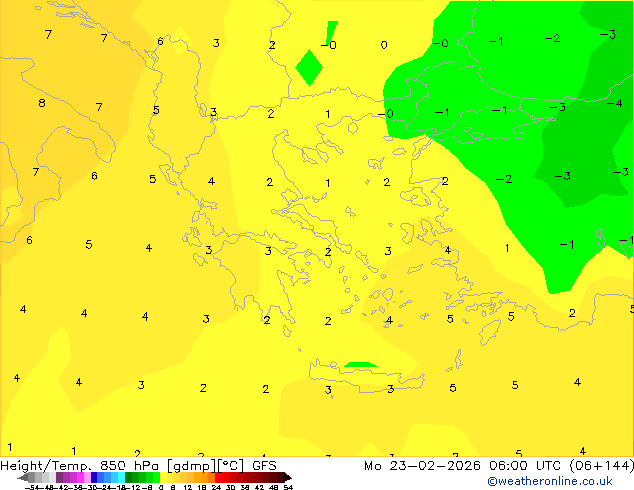The height and width of the screenshot is (490, 634).
Task: Open the weatheronline.co.uk link
Action: pos(550,481)
